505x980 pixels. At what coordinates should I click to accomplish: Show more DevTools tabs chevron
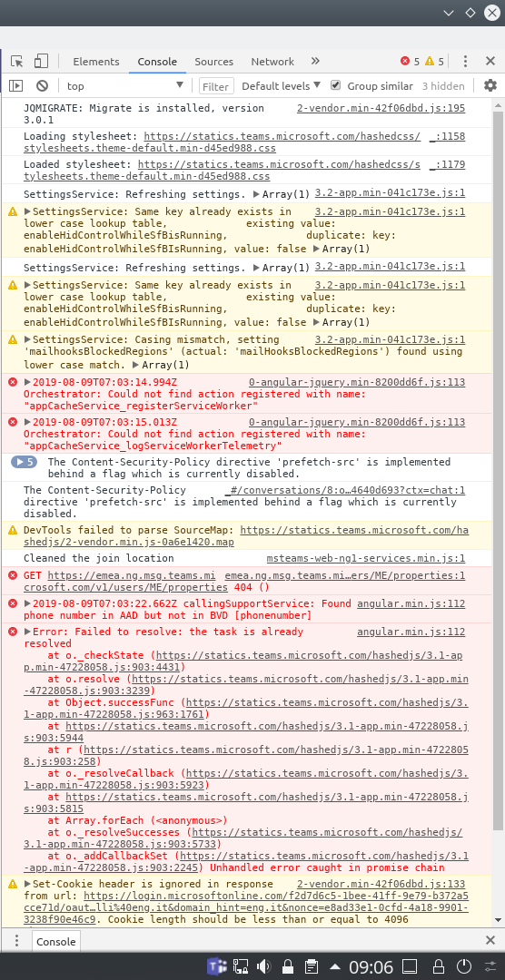[315, 62]
